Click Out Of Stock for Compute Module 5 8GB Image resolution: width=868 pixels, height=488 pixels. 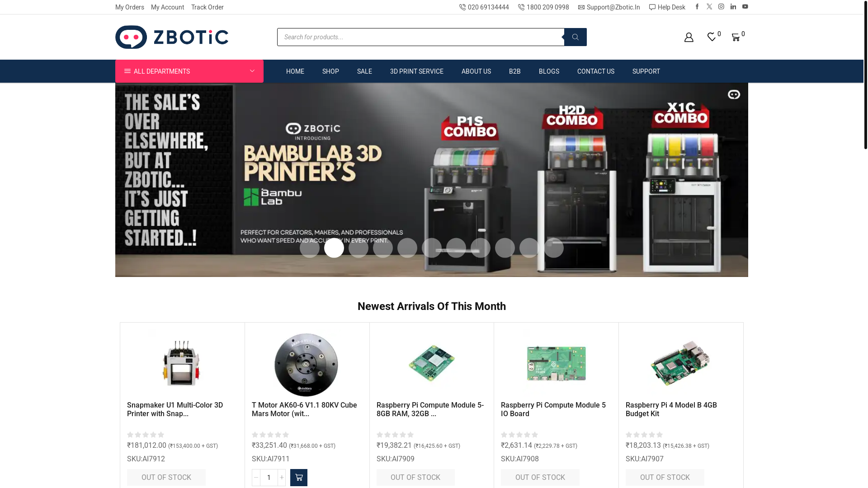[x=415, y=478]
